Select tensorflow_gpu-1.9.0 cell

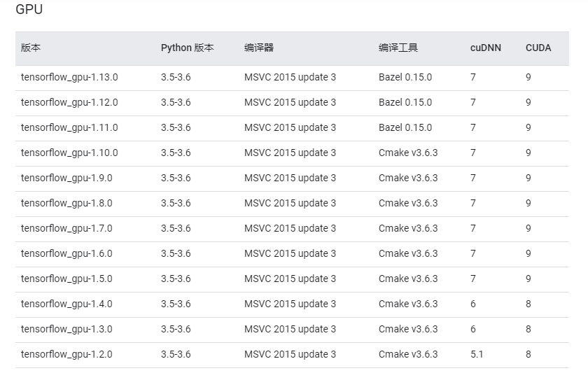coord(66,178)
